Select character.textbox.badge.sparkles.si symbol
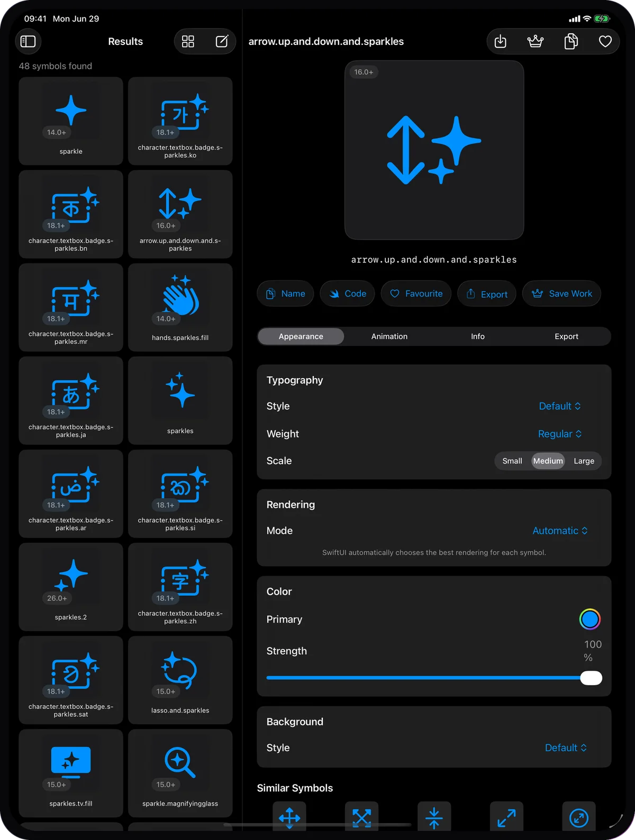635x840 pixels. click(180, 494)
